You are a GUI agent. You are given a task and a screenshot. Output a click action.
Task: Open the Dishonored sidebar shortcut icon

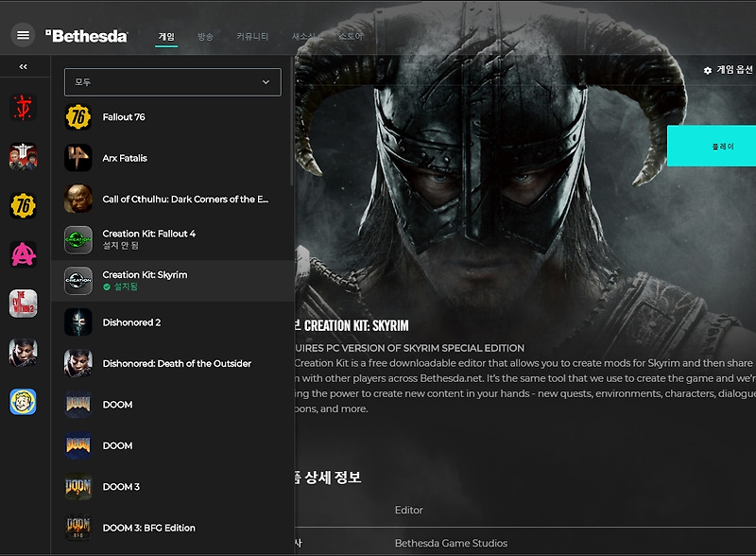click(x=23, y=353)
